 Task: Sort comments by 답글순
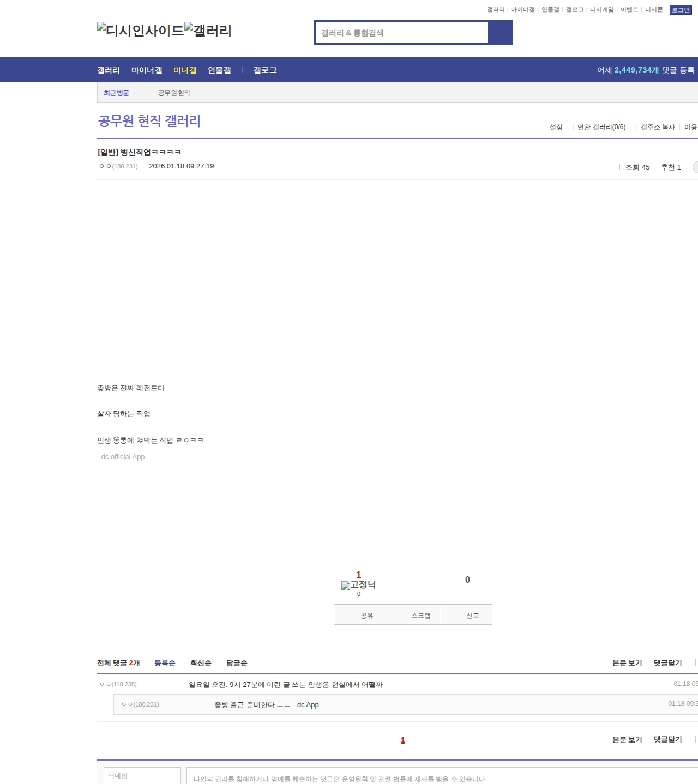[237, 663]
